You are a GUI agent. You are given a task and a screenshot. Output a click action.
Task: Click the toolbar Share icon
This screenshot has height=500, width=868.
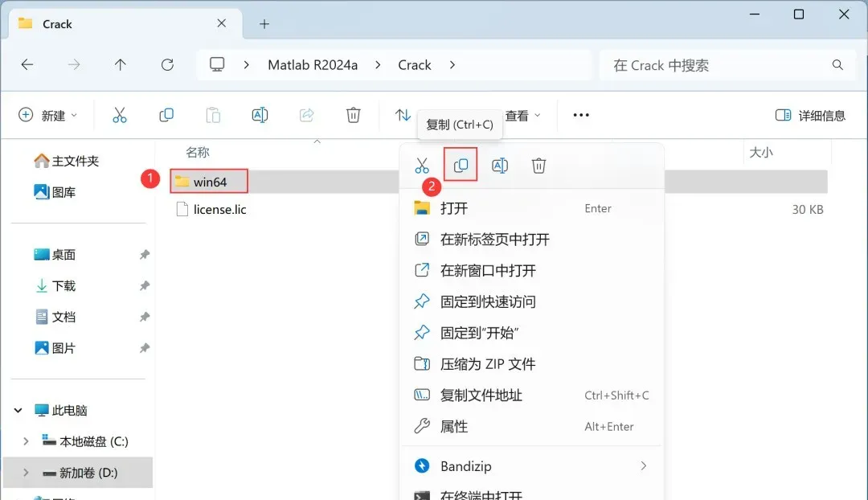[307, 115]
